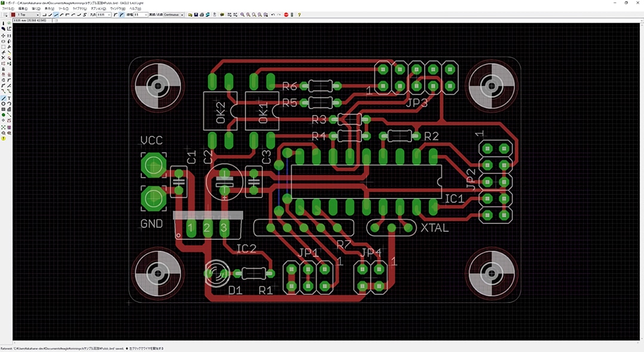644x352 pixels.
Task: Toggle the Show eye tool
Action: [x=10, y=23]
